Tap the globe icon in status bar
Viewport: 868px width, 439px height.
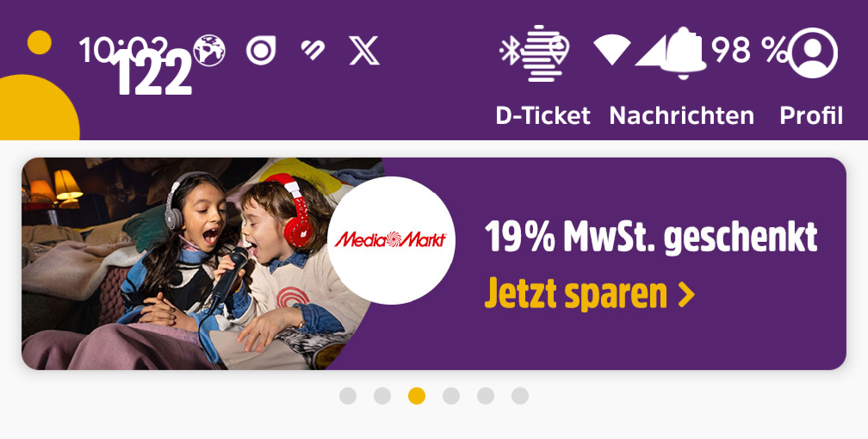click(209, 51)
